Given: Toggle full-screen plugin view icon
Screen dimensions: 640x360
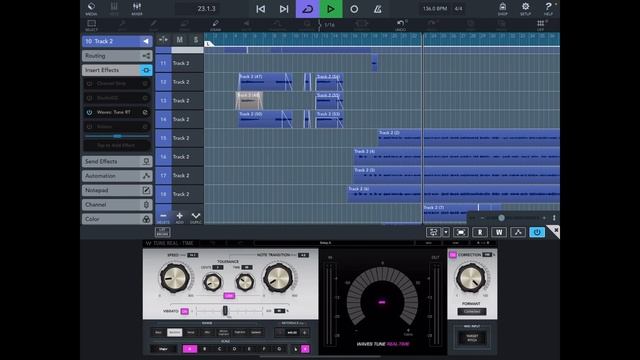Looking at the screenshot, I should [461, 232].
